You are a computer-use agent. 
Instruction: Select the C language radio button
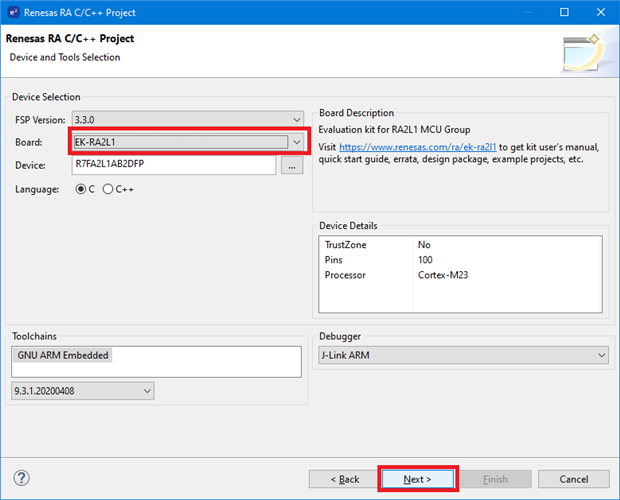(82, 189)
